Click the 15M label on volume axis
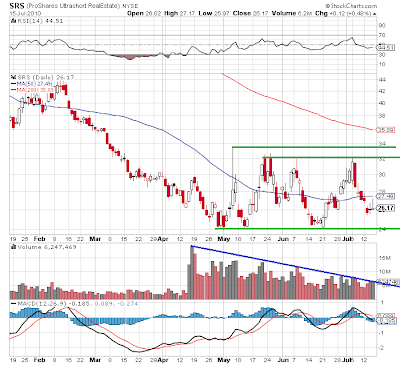 pos(384,258)
